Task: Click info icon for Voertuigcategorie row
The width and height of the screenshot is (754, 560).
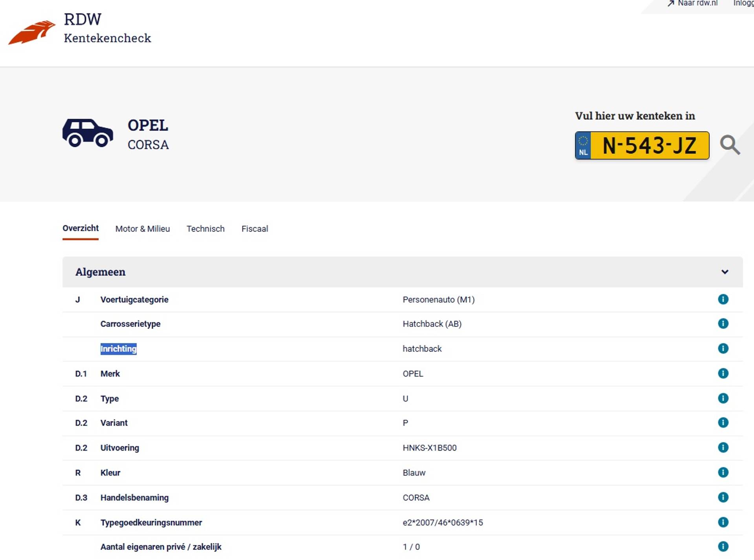Action: (x=723, y=299)
